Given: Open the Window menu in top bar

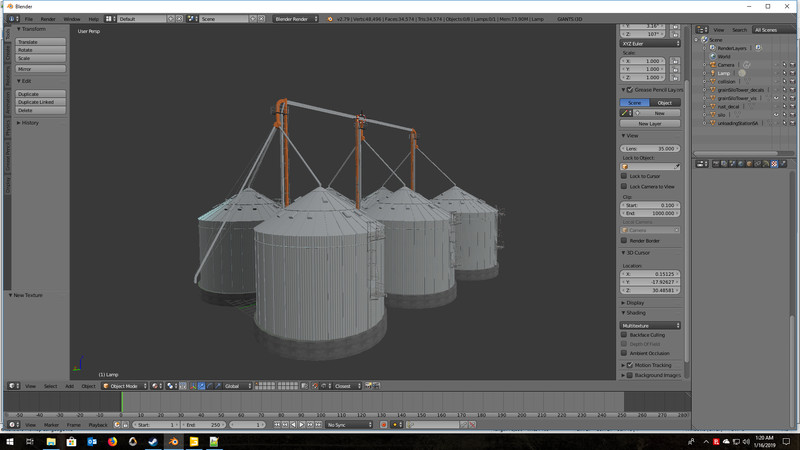Looking at the screenshot, I should pos(72,19).
